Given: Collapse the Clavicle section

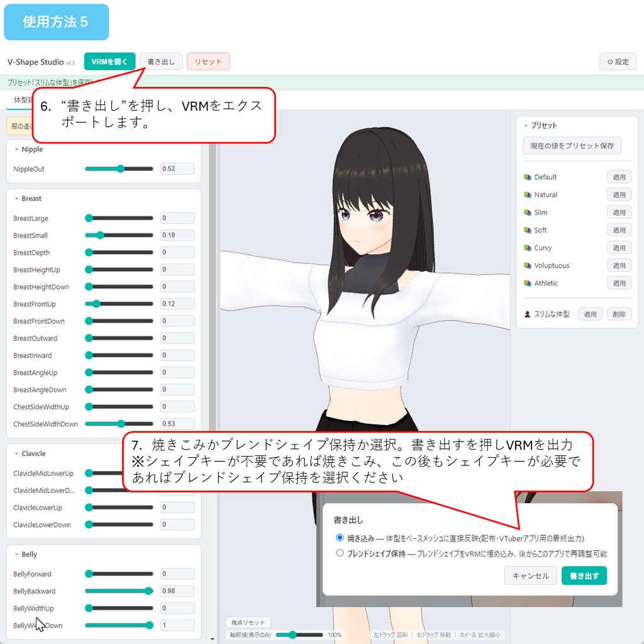Looking at the screenshot, I should tap(17, 453).
